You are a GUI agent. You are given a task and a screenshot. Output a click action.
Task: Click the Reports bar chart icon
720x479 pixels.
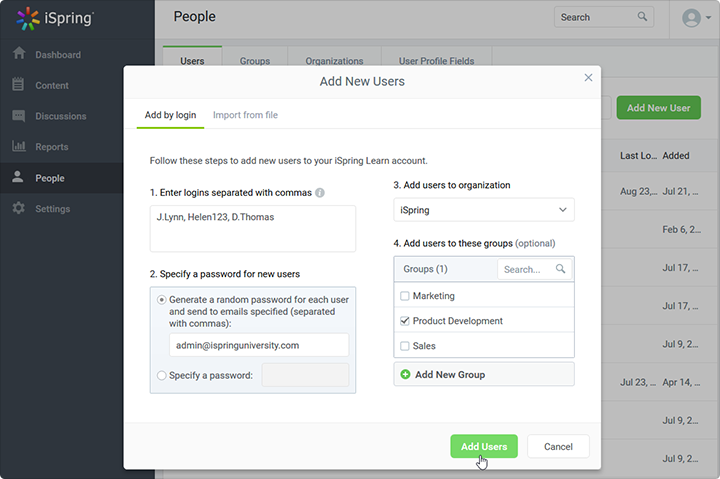tap(18, 146)
